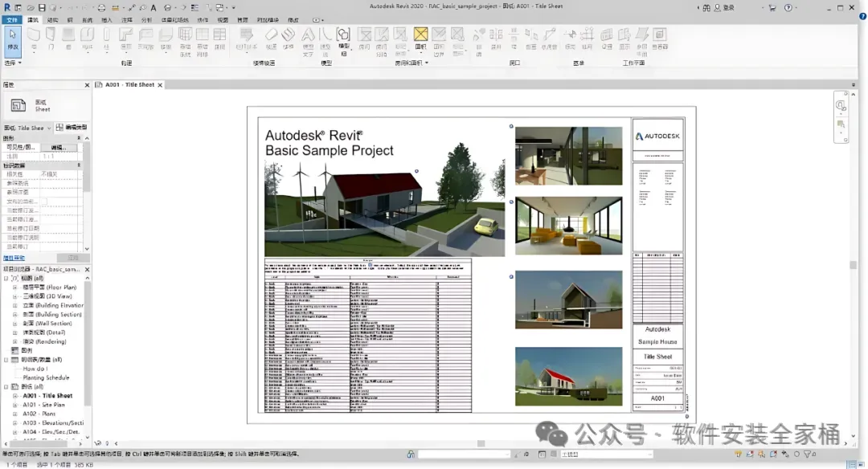Select the Level datum tool
Screen dimensions: 868x469
click(x=570, y=39)
